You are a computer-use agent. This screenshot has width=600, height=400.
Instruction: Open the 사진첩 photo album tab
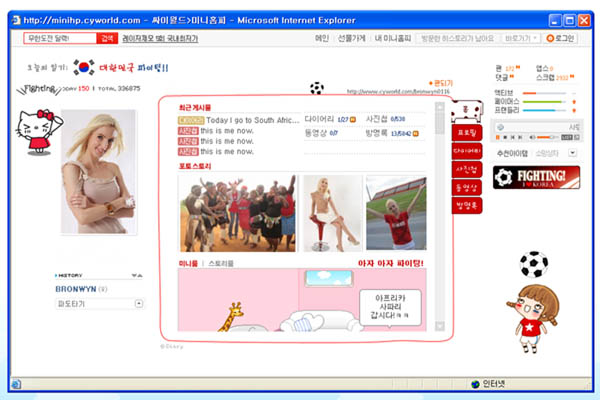coord(467,170)
